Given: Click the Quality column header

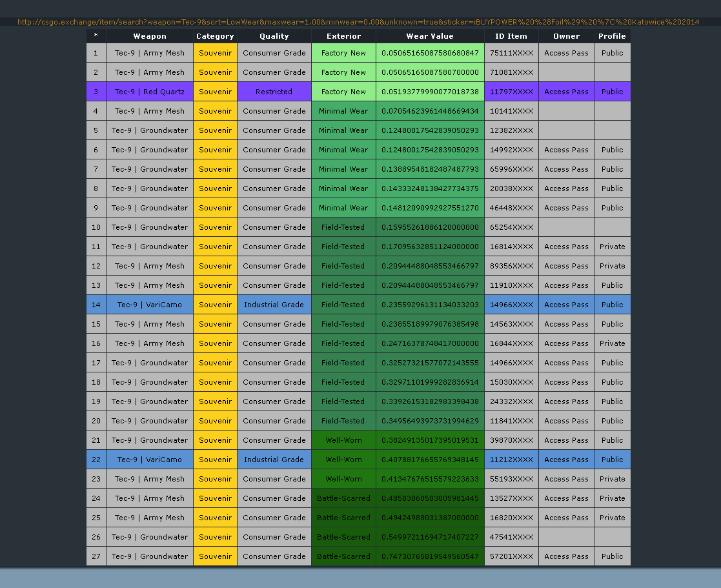Looking at the screenshot, I should point(274,36).
